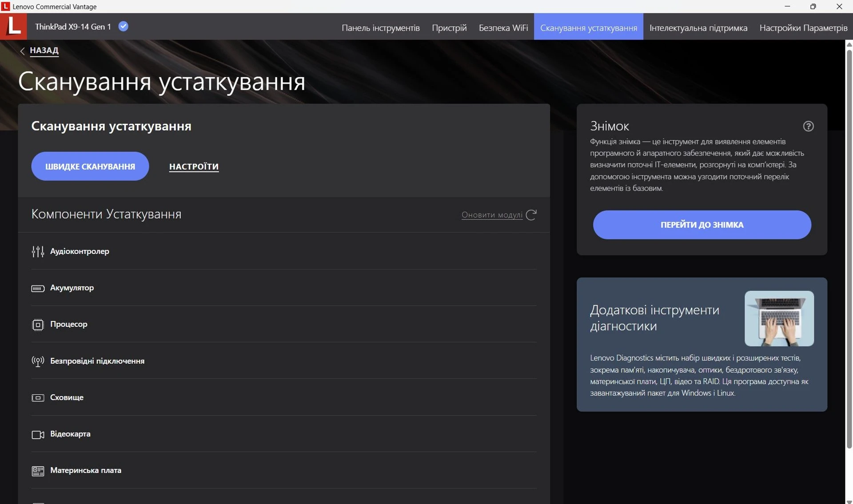Select the Відеокарта component row
853x504 pixels.
tap(284, 434)
